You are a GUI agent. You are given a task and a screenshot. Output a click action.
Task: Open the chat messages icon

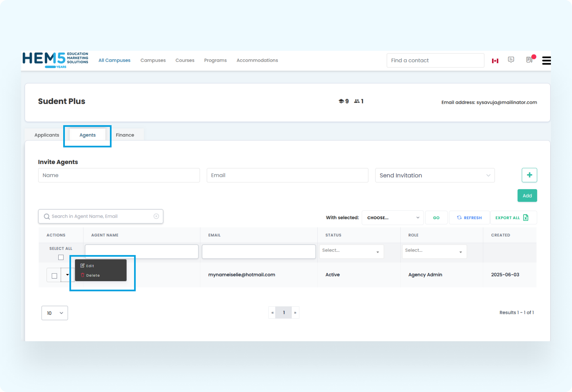tap(511, 59)
